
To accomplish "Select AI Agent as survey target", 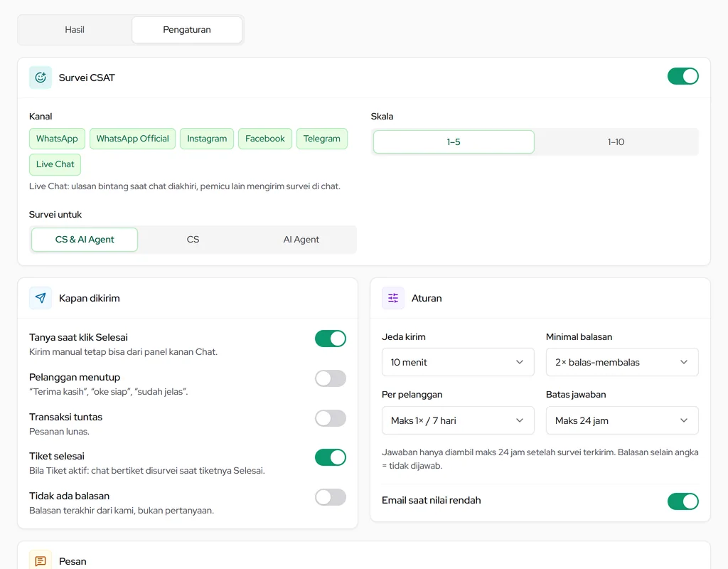I will click(x=301, y=240).
